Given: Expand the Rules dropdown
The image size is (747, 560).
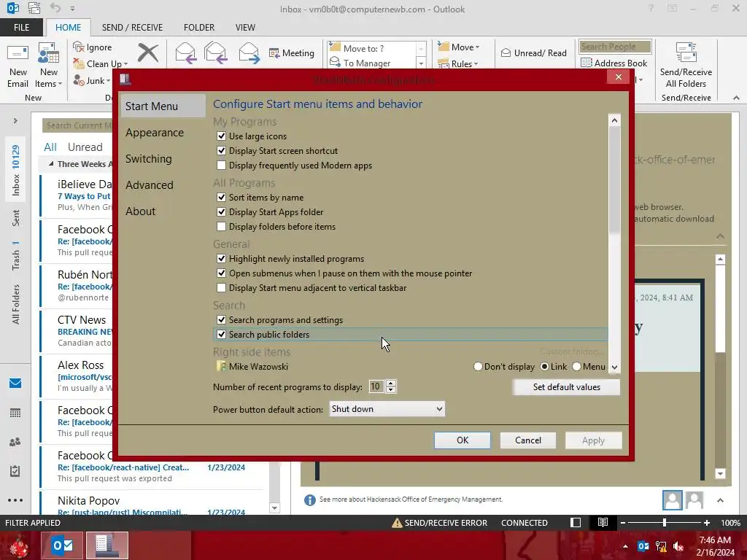Looking at the screenshot, I should (476, 64).
